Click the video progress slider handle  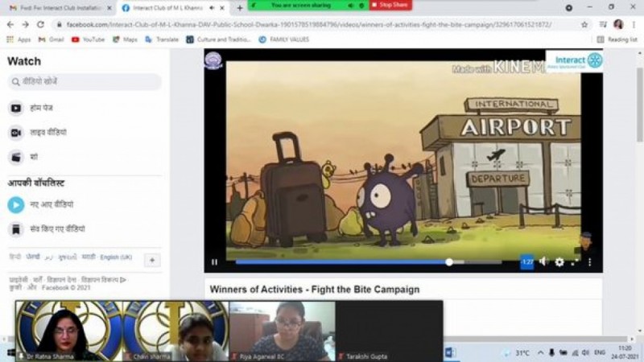pos(449,262)
